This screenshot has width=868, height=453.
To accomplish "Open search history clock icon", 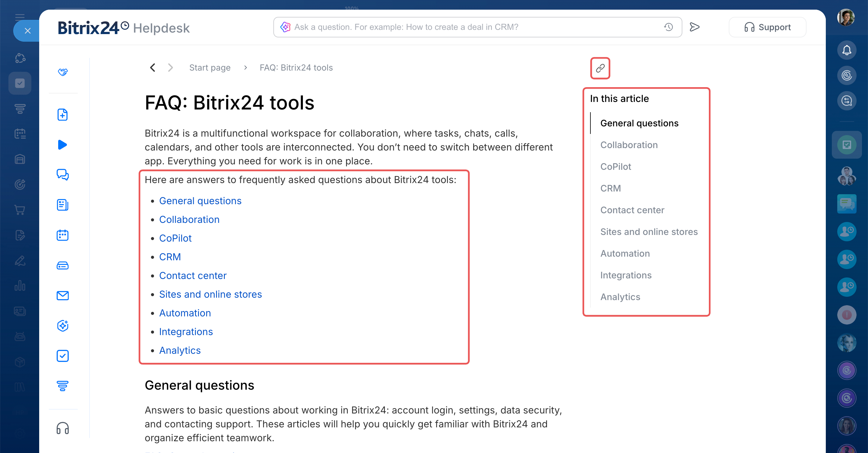I will pos(668,27).
